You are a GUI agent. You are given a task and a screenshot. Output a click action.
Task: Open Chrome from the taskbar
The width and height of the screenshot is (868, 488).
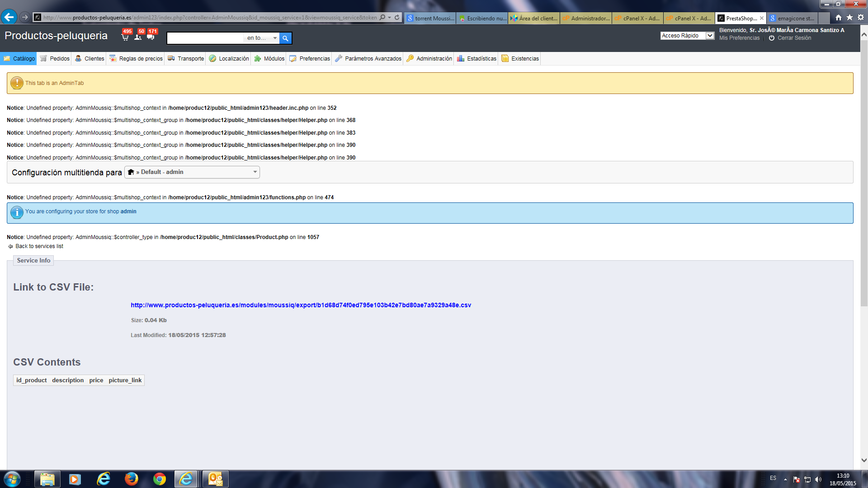[159, 479]
